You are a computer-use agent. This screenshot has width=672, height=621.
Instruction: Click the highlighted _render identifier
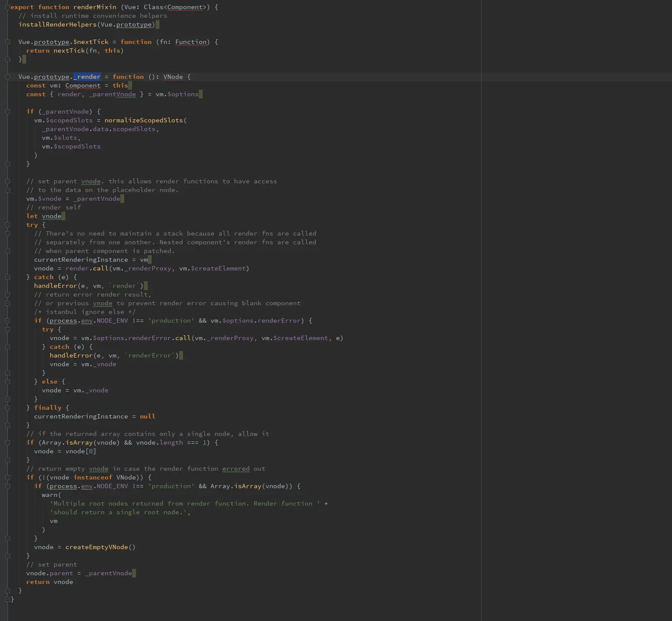(87, 77)
